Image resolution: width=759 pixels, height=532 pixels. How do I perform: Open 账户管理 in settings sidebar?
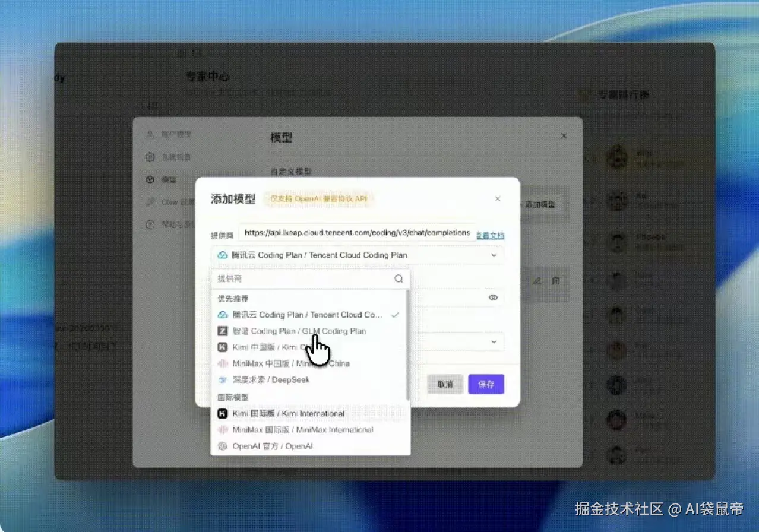169,135
